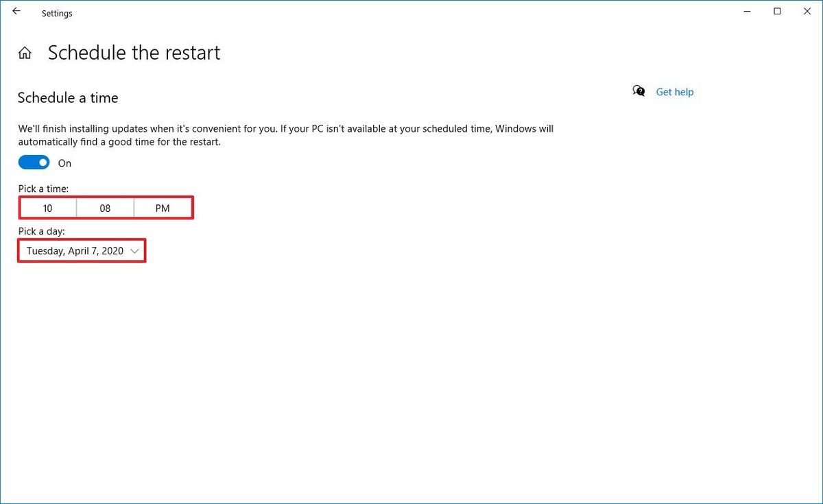Select the hour field showing 10

[x=47, y=208]
